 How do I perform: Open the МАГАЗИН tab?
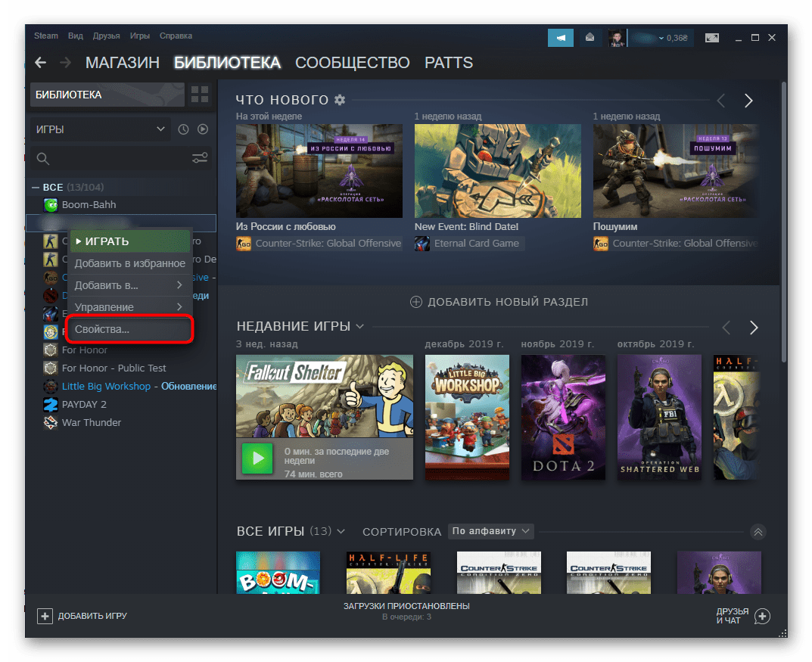[x=122, y=63]
